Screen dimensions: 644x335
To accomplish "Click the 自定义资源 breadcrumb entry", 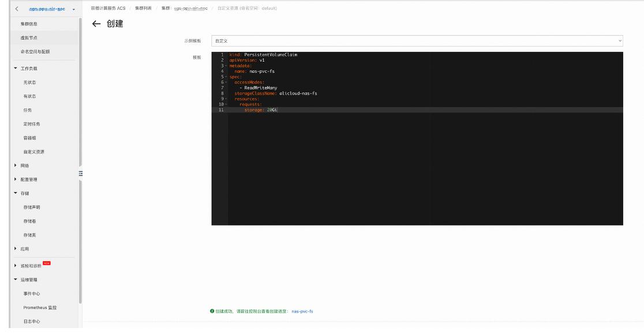I will [247, 8].
